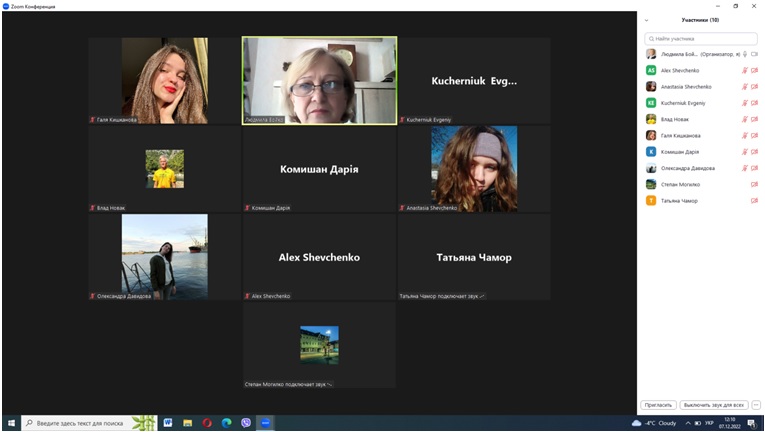Click Влад Новак's camera-off icon in list
The height and width of the screenshot is (432, 765).
[754, 119]
